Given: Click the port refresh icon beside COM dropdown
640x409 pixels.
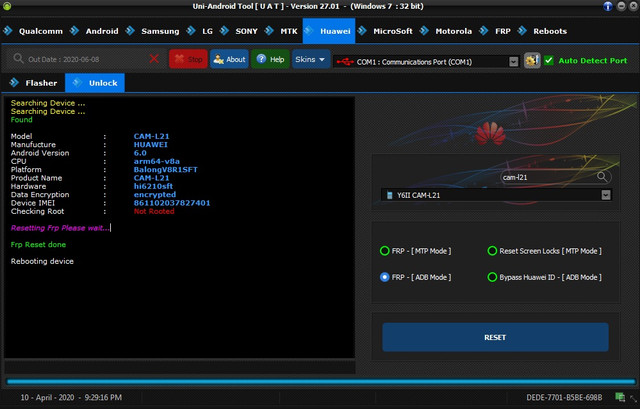Looking at the screenshot, I should (532, 60).
